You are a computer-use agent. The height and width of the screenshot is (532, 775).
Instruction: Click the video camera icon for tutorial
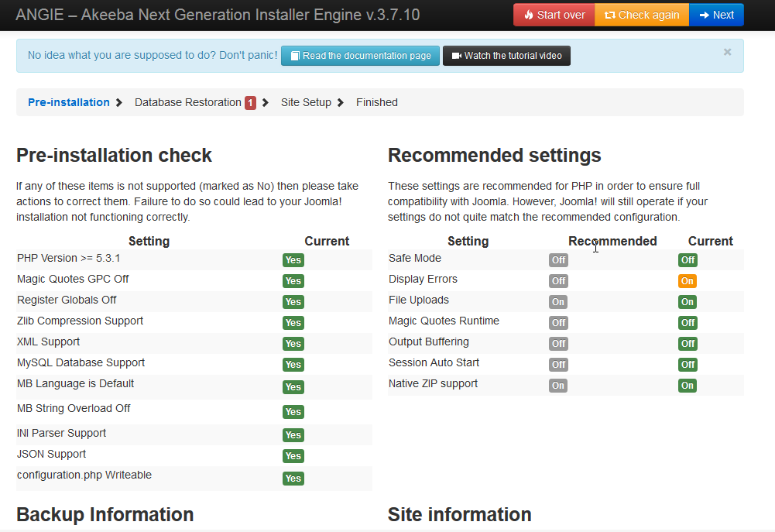coord(456,56)
